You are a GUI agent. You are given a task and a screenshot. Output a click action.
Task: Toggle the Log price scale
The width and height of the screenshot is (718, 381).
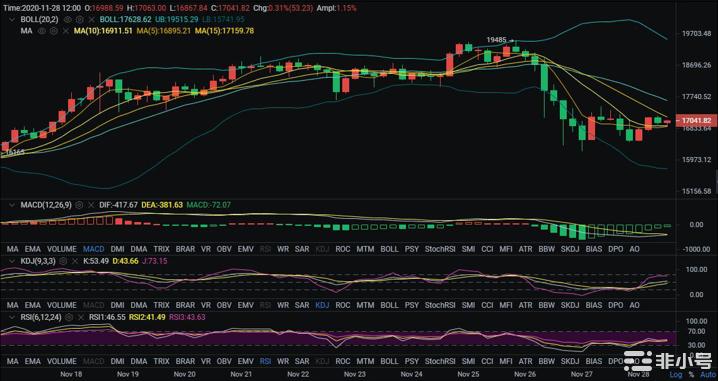(676, 375)
